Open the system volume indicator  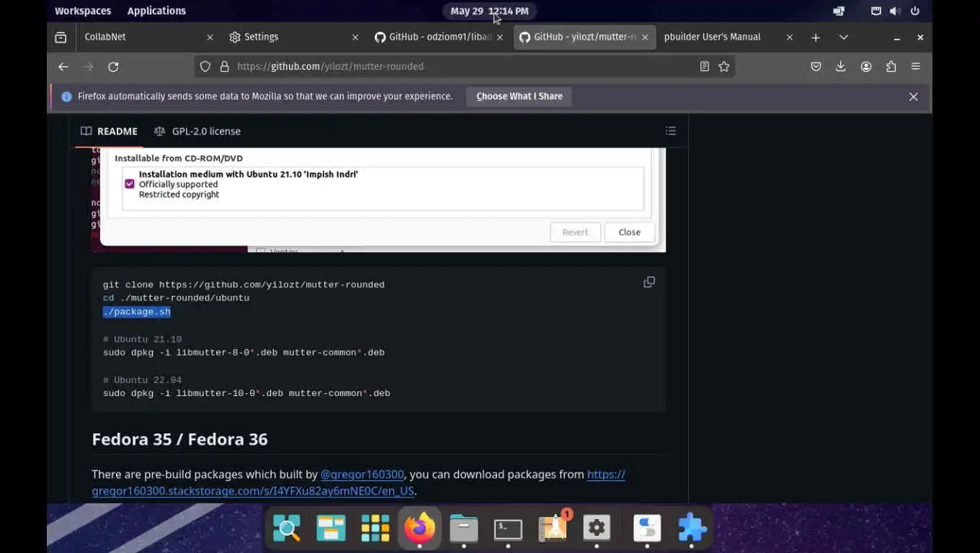pos(895,11)
